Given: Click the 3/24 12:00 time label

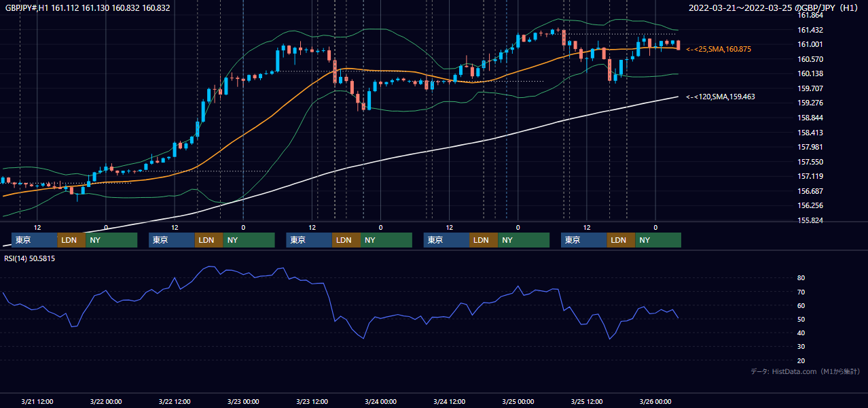Looking at the screenshot, I should [450, 401].
